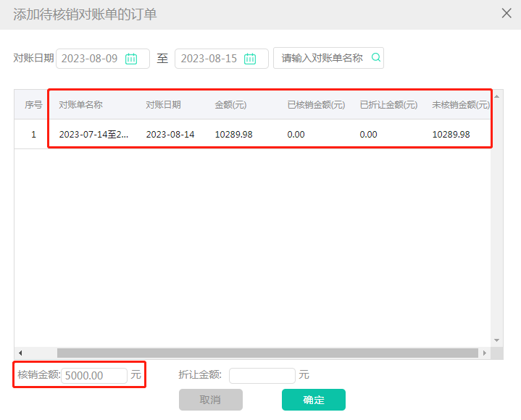Open the start date calendar picker icon
This screenshot has width=521, height=420.
point(131,59)
